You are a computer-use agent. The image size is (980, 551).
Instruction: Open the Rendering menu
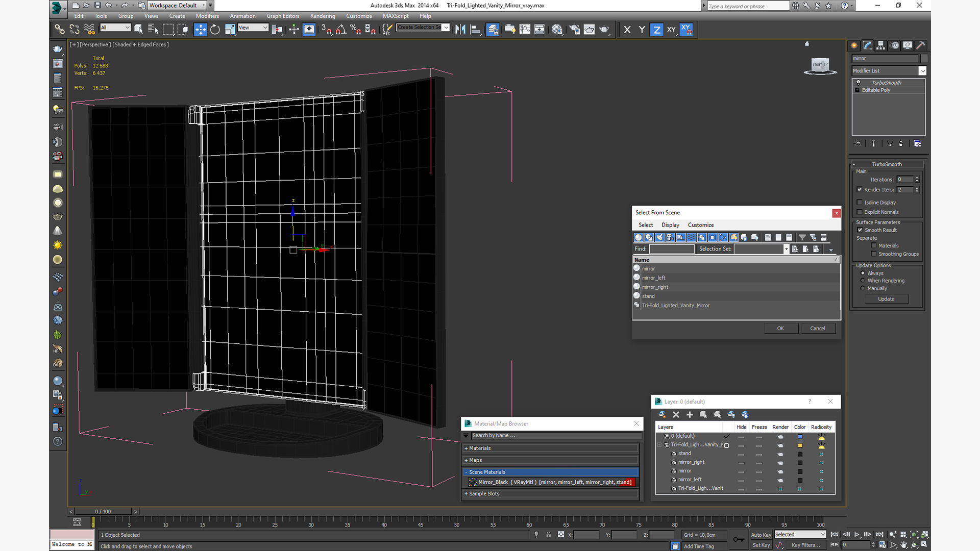323,16
